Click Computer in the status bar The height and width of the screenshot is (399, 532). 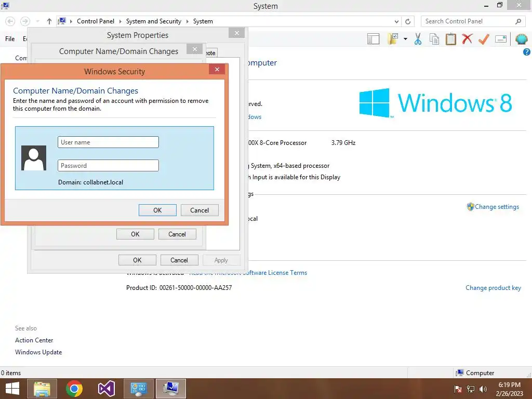coord(475,373)
